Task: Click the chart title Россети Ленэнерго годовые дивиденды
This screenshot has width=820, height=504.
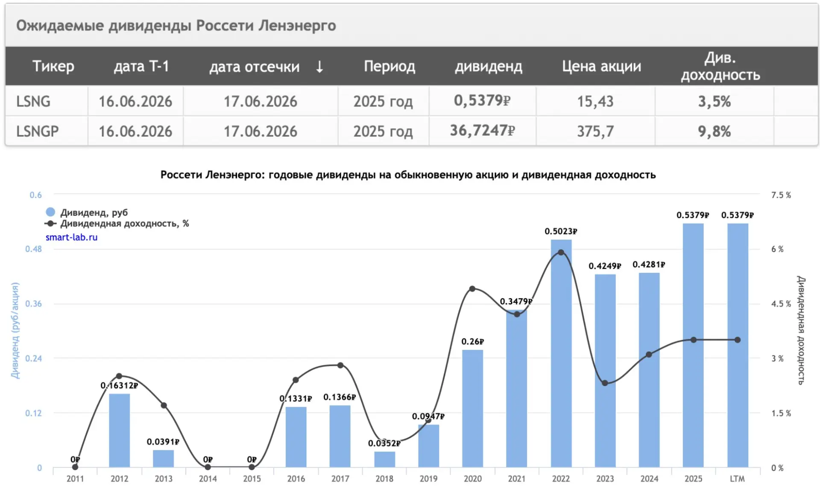Action: 408,175
